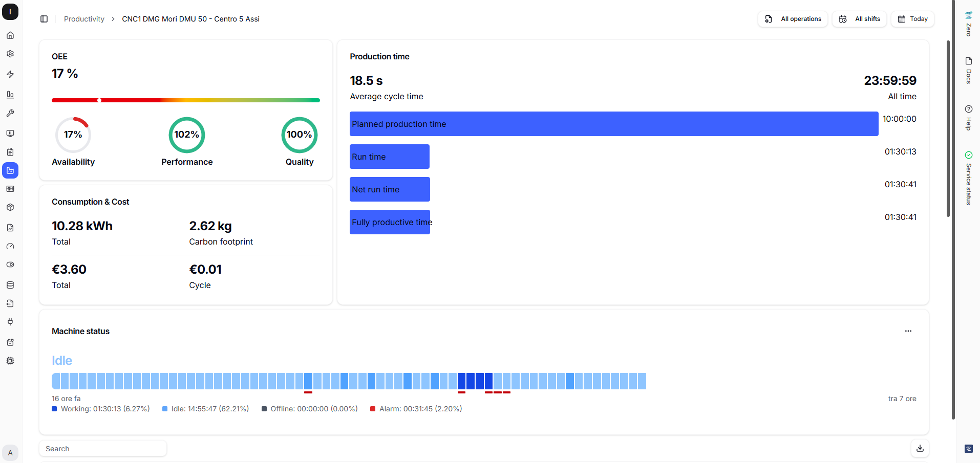The width and height of the screenshot is (980, 463).
Task: Open the bar chart sidebar icon
Action: point(10,95)
